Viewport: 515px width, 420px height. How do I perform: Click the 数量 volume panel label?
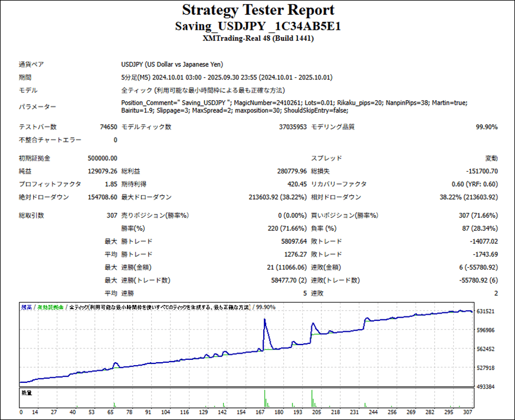tap(26, 393)
